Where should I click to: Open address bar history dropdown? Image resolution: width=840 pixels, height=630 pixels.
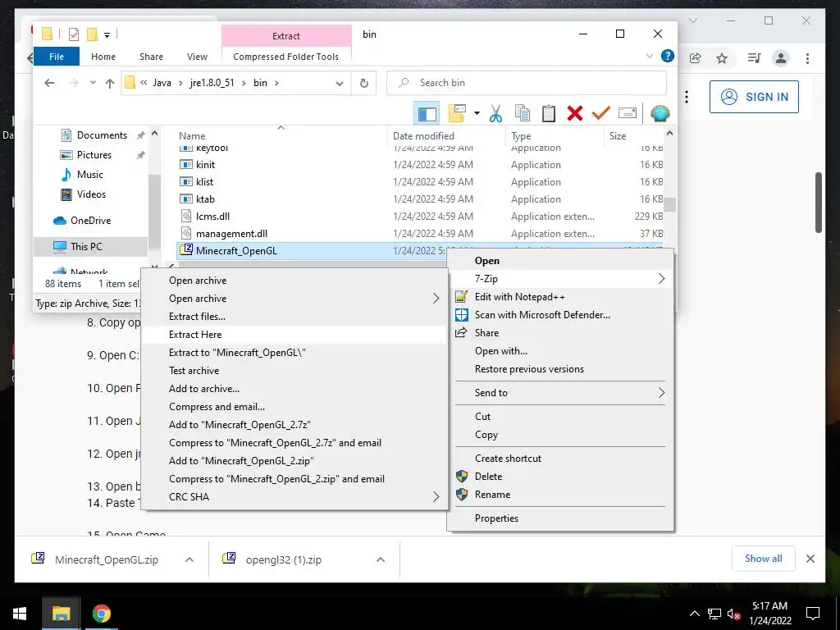(339, 83)
